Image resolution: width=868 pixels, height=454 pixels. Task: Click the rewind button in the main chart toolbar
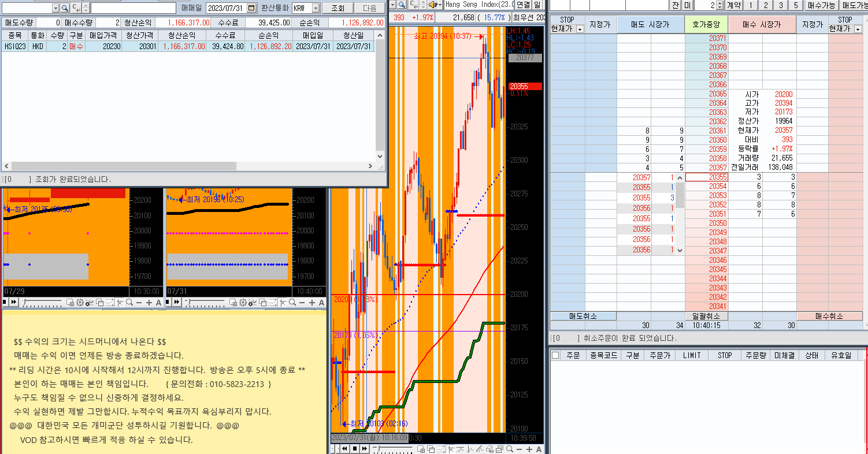click(344, 449)
